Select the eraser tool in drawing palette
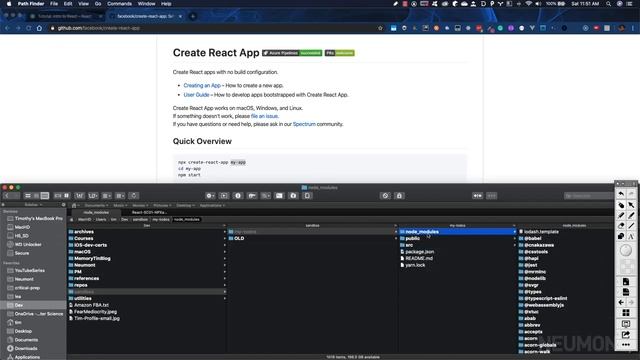640x360 pixels. pyautogui.click(x=621, y=225)
